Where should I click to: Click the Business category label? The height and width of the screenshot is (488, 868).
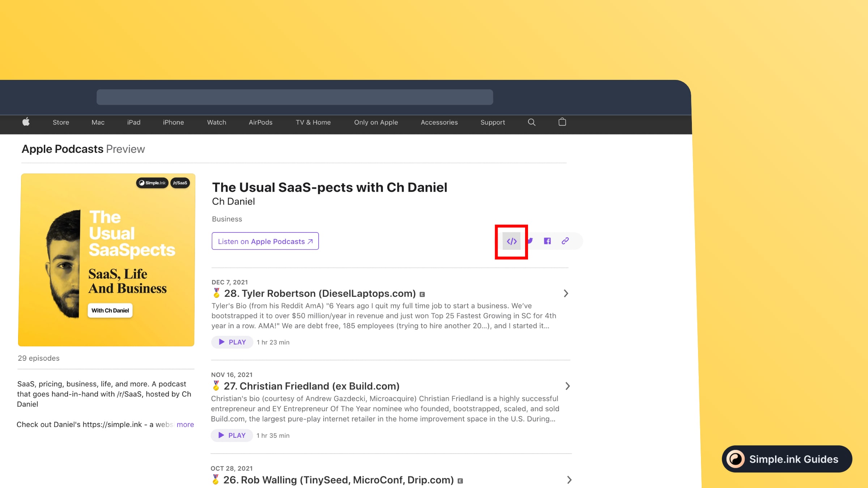tap(227, 219)
